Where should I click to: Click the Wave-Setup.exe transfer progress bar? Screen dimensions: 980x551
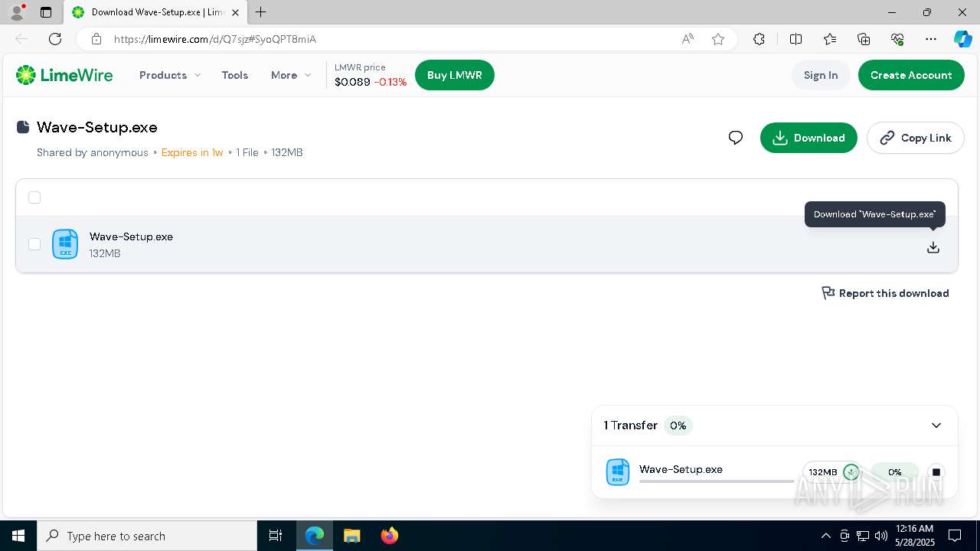717,481
